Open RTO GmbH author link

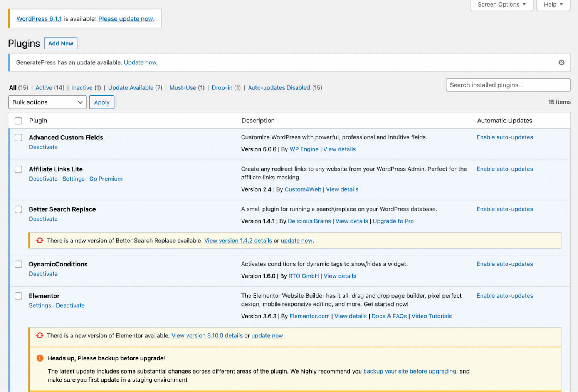[304, 276]
